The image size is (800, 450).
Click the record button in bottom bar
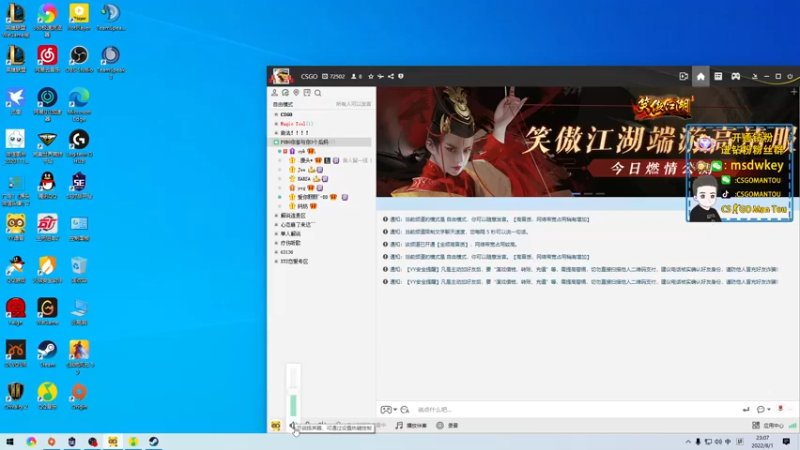pyautogui.click(x=447, y=426)
